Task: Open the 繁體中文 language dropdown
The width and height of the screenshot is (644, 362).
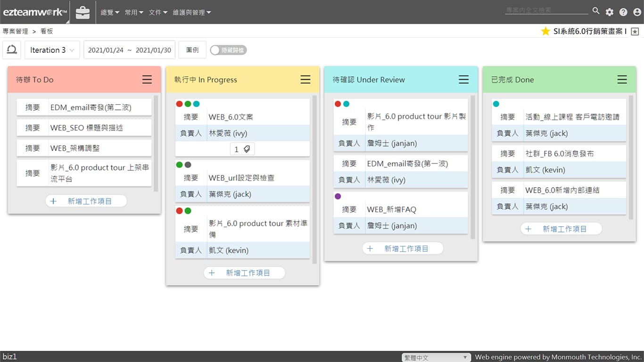Action: tap(436, 357)
